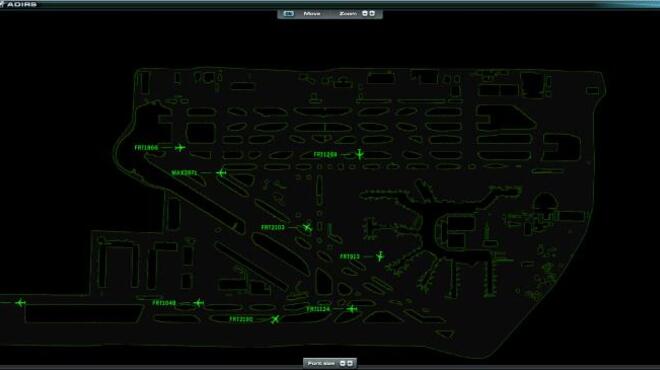The height and width of the screenshot is (370, 660).
Task: Click the FRT913 flight label
Action: pyautogui.click(x=350, y=256)
